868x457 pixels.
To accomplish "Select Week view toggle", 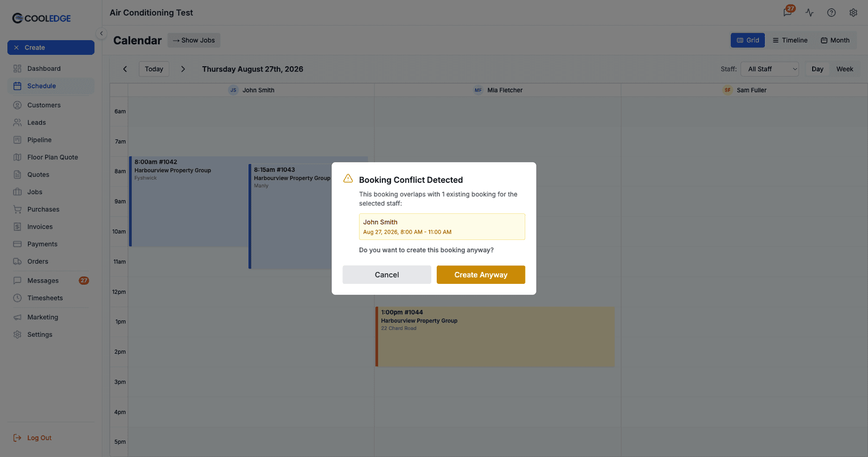I will tap(845, 69).
